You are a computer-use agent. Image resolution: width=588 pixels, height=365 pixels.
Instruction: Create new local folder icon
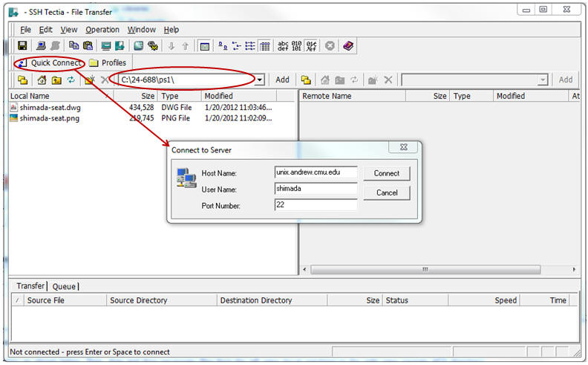click(x=90, y=80)
